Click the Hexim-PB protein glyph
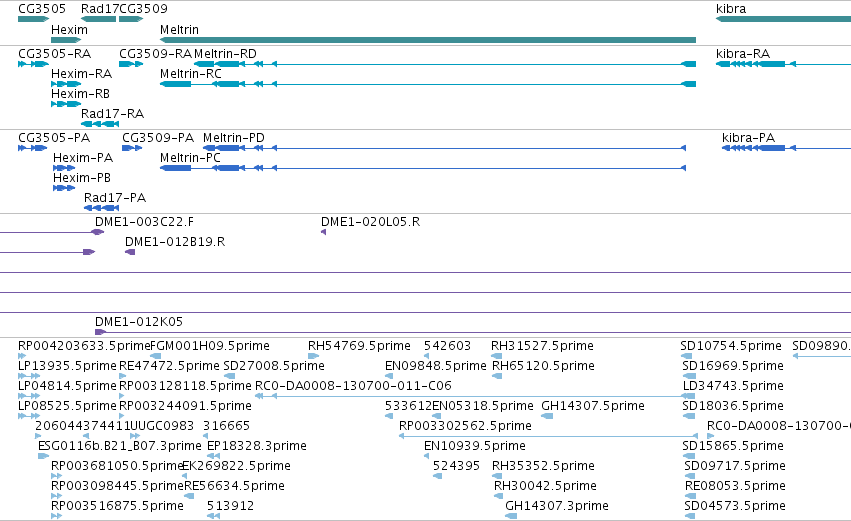Viewport: 851px width, 521px height. pos(63,188)
